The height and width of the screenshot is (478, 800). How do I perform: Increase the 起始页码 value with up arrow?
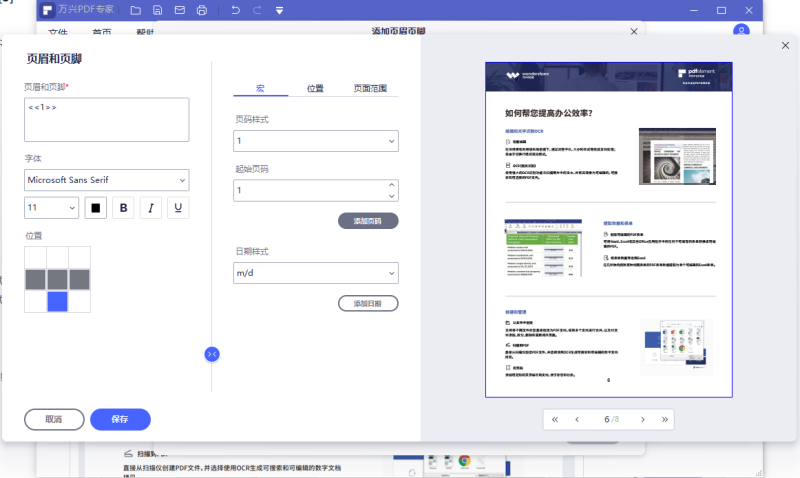coord(391,185)
